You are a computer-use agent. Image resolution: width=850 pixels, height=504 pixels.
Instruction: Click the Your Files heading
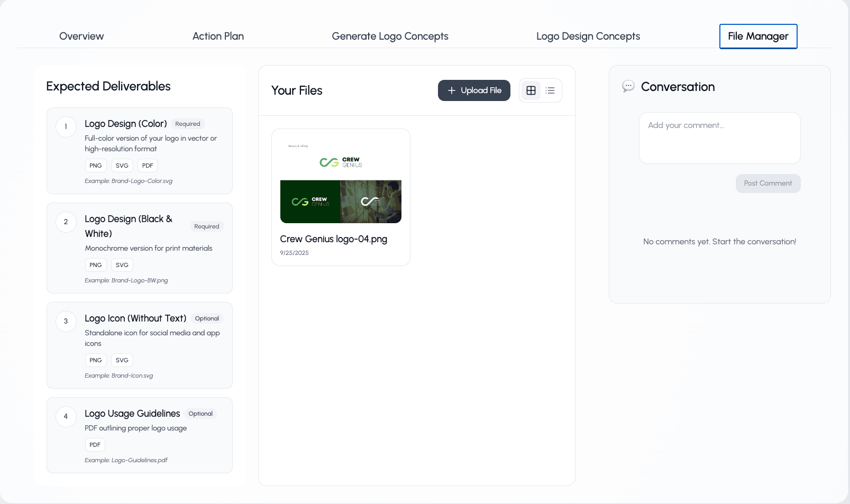click(x=297, y=90)
